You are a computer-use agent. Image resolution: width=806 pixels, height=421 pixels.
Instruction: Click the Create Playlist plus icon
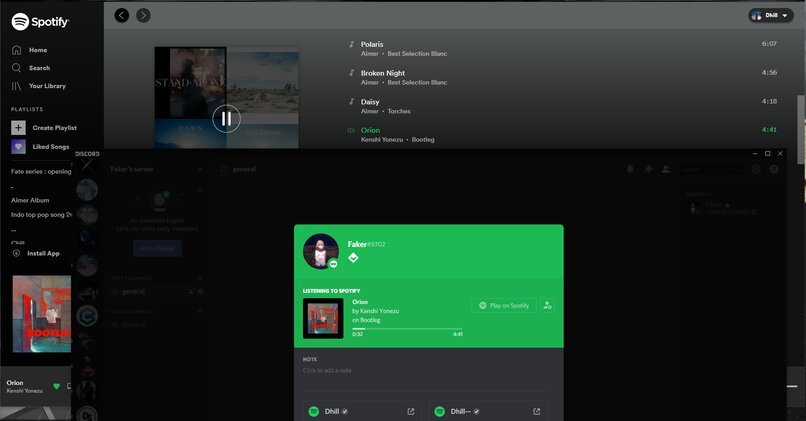[x=18, y=127]
